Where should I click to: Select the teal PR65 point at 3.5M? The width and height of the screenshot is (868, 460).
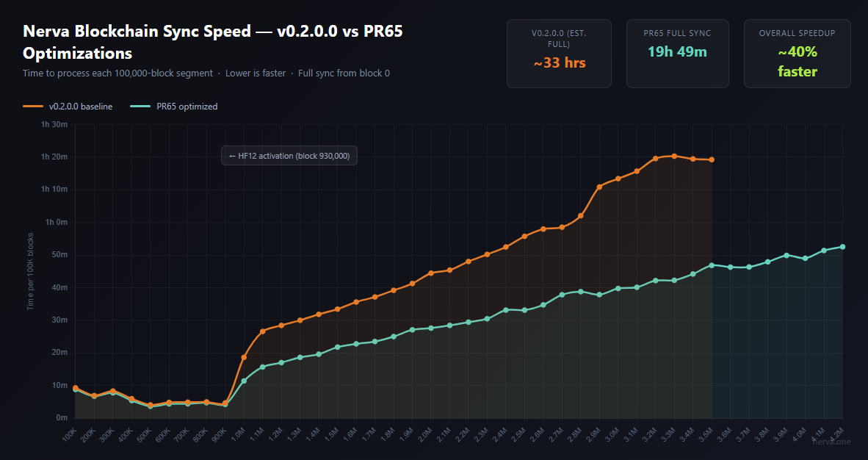[x=712, y=265]
